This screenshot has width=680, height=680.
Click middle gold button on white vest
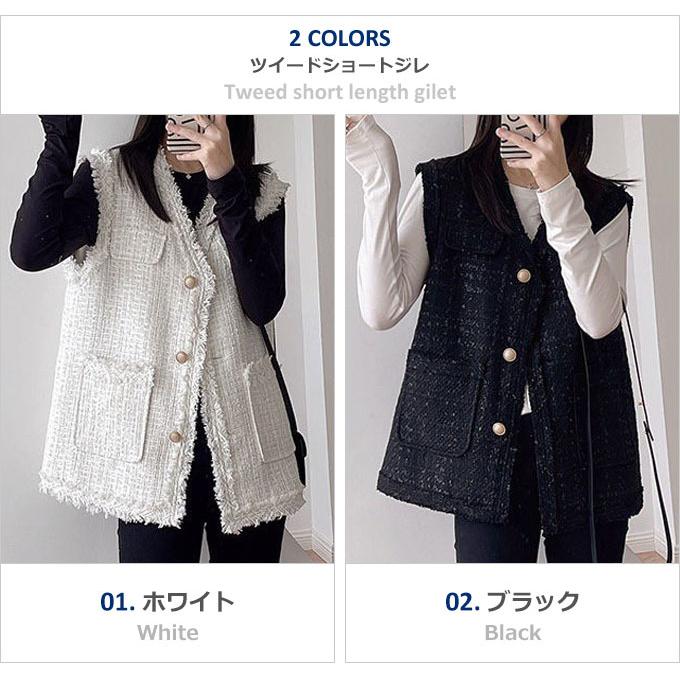tap(182, 357)
